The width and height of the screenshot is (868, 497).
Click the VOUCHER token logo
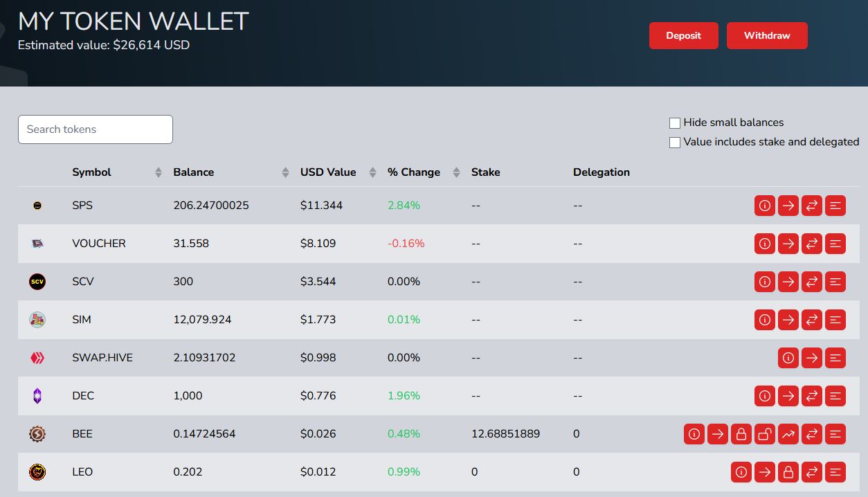(x=37, y=244)
